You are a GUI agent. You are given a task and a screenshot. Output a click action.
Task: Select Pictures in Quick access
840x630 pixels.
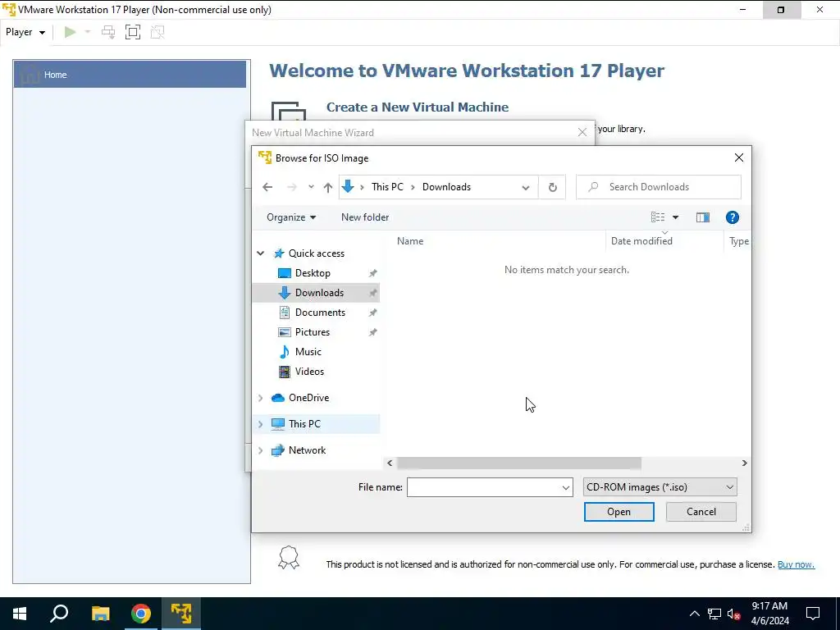click(313, 332)
